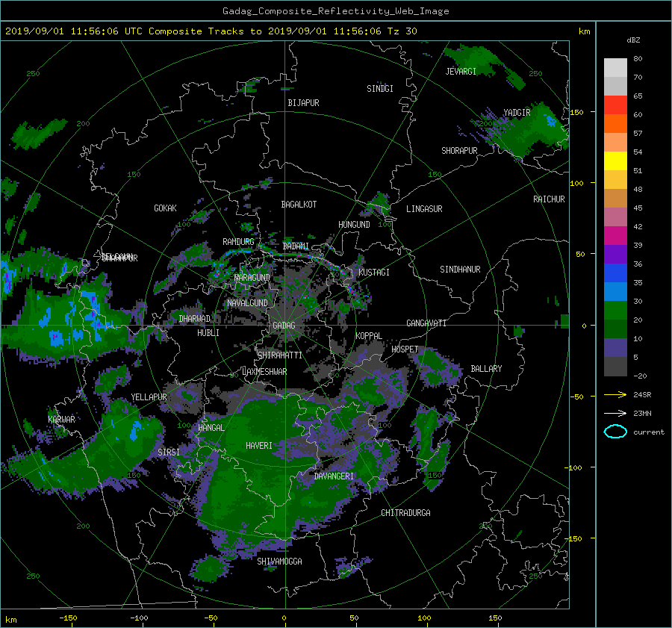Click the white 23MN arrow legend icon
This screenshot has height=628, width=672.
pyautogui.click(x=615, y=413)
